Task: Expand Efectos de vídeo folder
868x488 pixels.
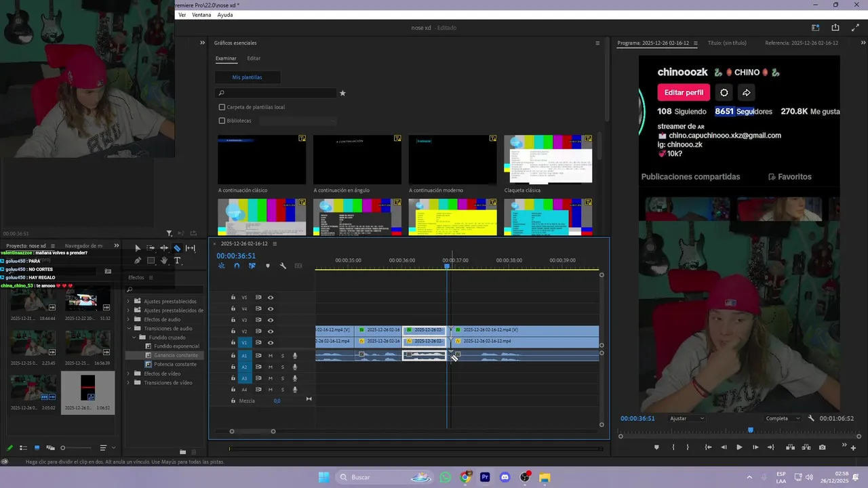Action: pos(129,373)
